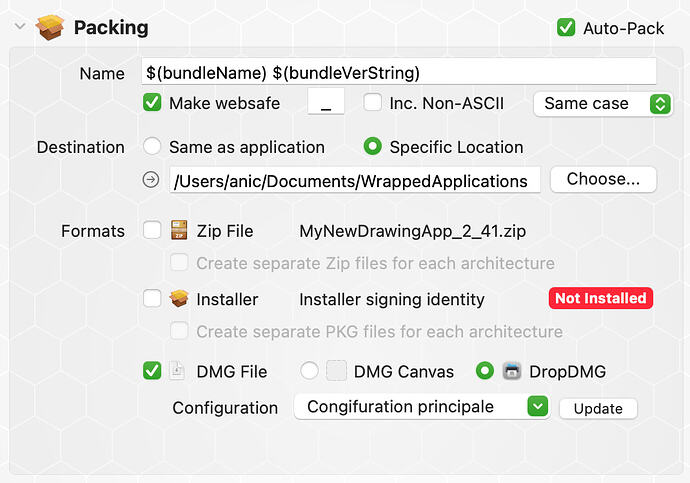Toggle Create separate Zip files checkbox
The image size is (690, 483).
179,263
